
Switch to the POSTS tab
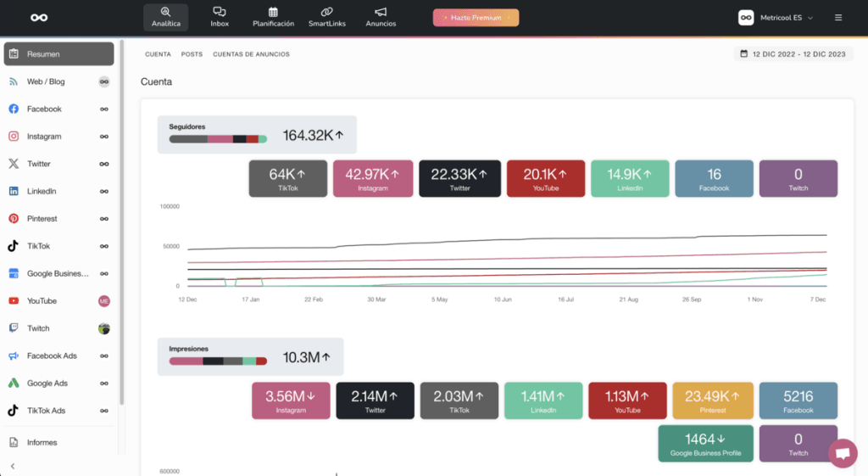(192, 54)
